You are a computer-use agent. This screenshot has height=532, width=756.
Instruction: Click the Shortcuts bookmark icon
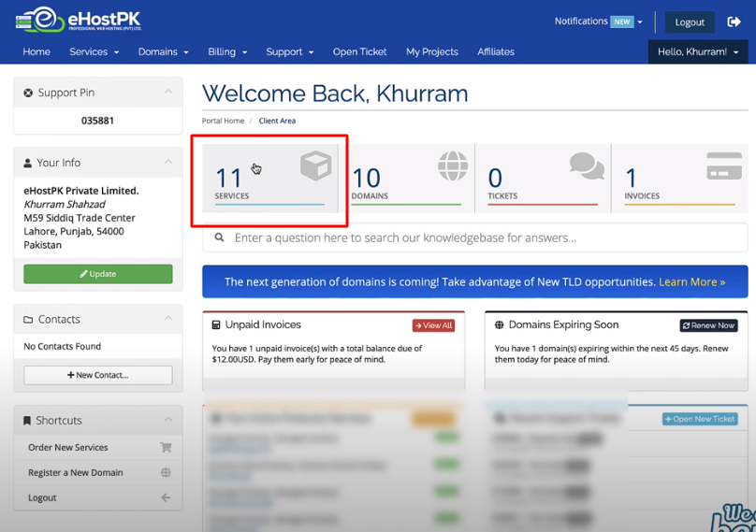27,421
